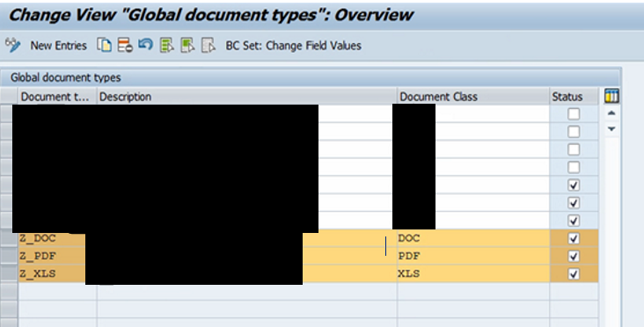Click the New Entries button
Viewport: 644px width, 327px height.
(x=58, y=46)
